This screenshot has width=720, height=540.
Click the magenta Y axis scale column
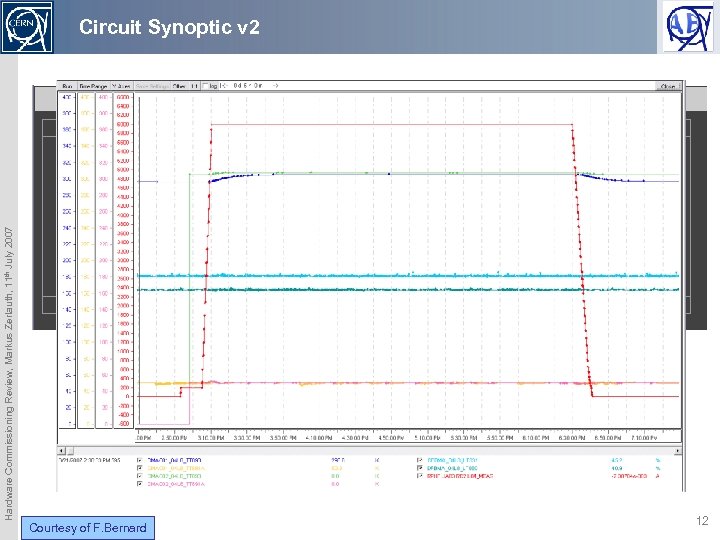(x=104, y=260)
